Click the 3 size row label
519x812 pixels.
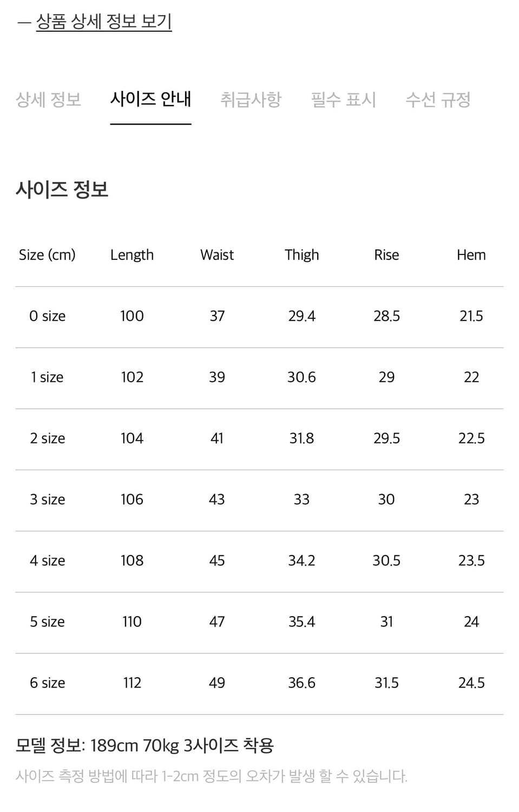(47, 499)
